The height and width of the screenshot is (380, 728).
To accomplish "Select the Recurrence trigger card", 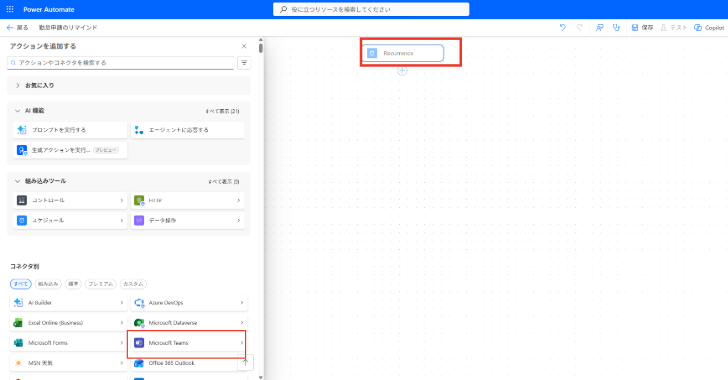I will (403, 53).
